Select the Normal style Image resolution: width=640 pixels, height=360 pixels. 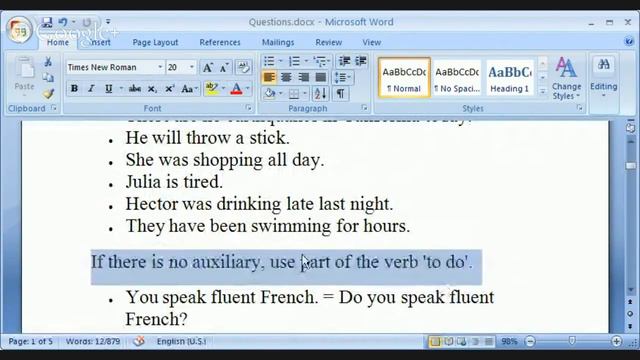[x=404, y=78]
